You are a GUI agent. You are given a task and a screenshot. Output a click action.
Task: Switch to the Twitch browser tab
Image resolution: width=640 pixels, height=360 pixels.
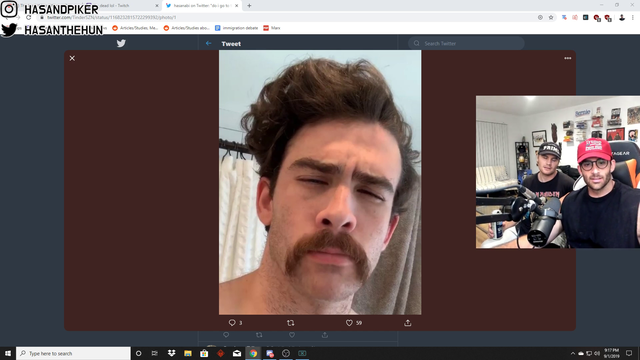point(122,6)
